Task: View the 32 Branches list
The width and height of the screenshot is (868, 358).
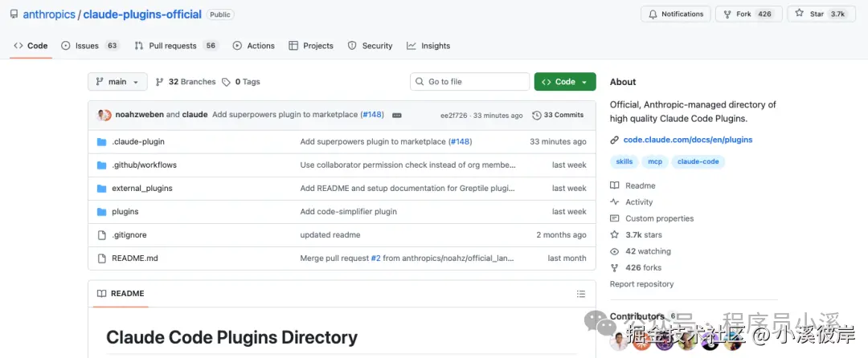Action: click(186, 82)
